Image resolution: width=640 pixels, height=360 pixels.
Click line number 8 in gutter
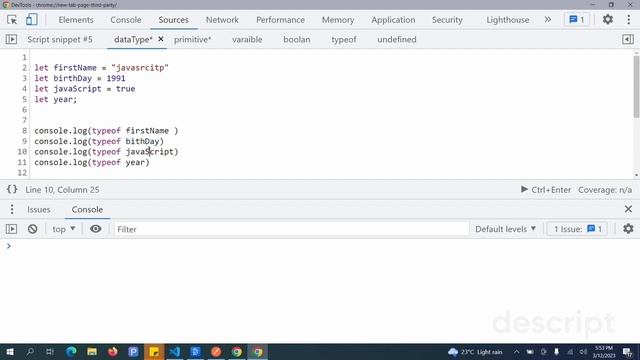(24, 131)
